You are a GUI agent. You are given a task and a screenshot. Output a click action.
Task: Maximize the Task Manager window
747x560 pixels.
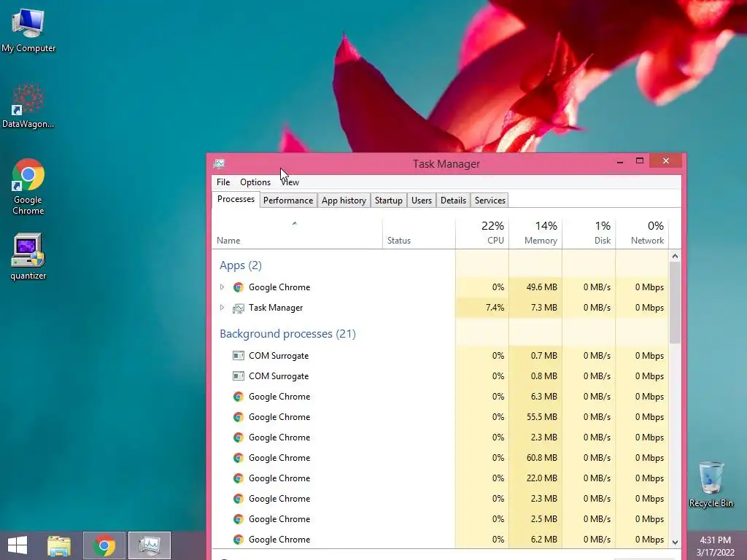click(640, 161)
